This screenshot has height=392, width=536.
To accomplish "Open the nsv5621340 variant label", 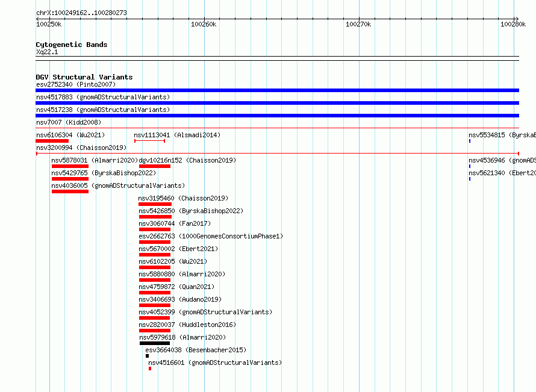I will [502, 173].
